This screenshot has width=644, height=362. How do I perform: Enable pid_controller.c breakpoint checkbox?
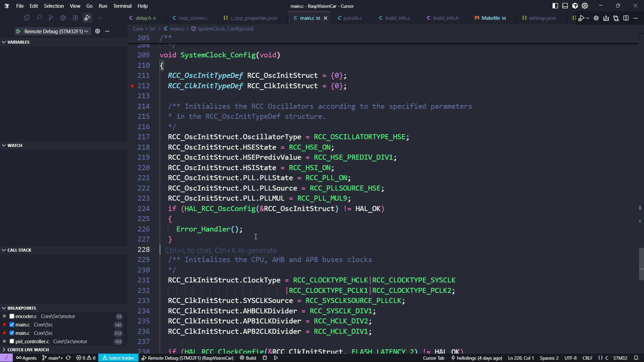point(12,342)
